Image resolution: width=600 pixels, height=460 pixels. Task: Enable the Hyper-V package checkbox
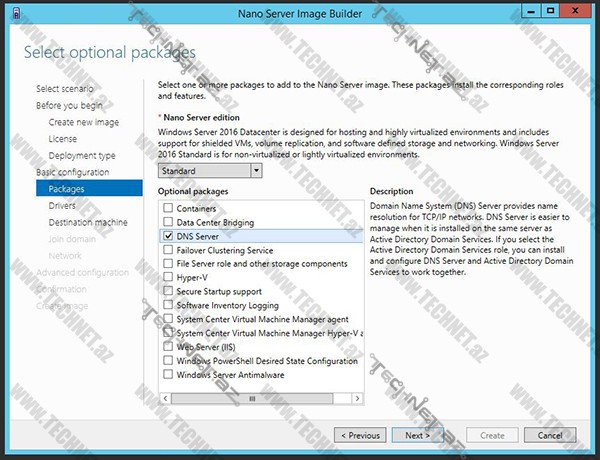pyautogui.click(x=168, y=277)
